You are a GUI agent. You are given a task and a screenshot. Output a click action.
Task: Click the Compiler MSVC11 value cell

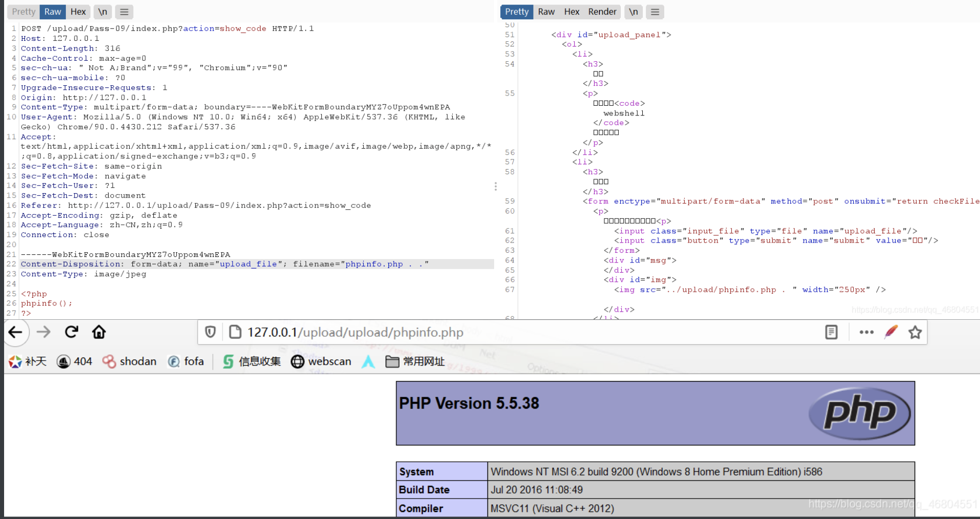[701, 508]
